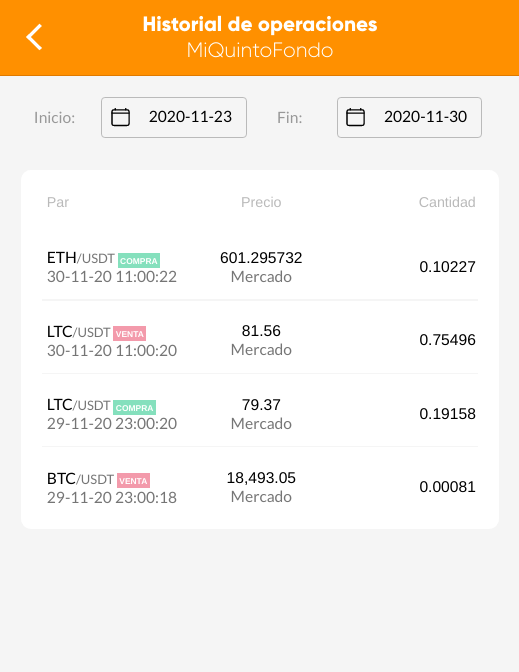Select the BTC/USDT sale row
Screen dimensions: 519x672
tap(260, 487)
